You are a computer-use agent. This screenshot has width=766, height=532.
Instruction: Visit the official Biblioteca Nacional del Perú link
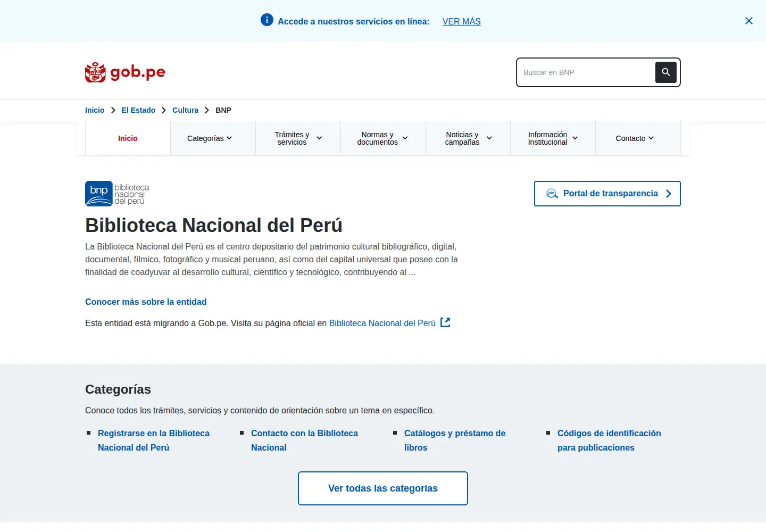[382, 323]
